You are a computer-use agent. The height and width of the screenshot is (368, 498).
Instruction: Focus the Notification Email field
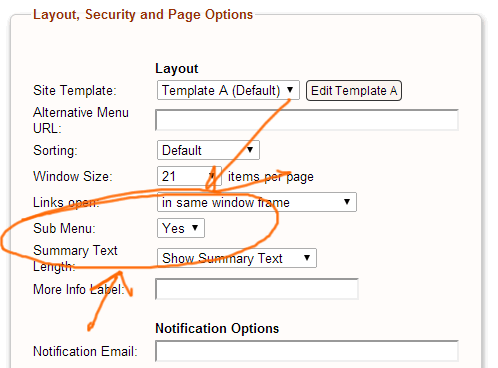(x=307, y=351)
